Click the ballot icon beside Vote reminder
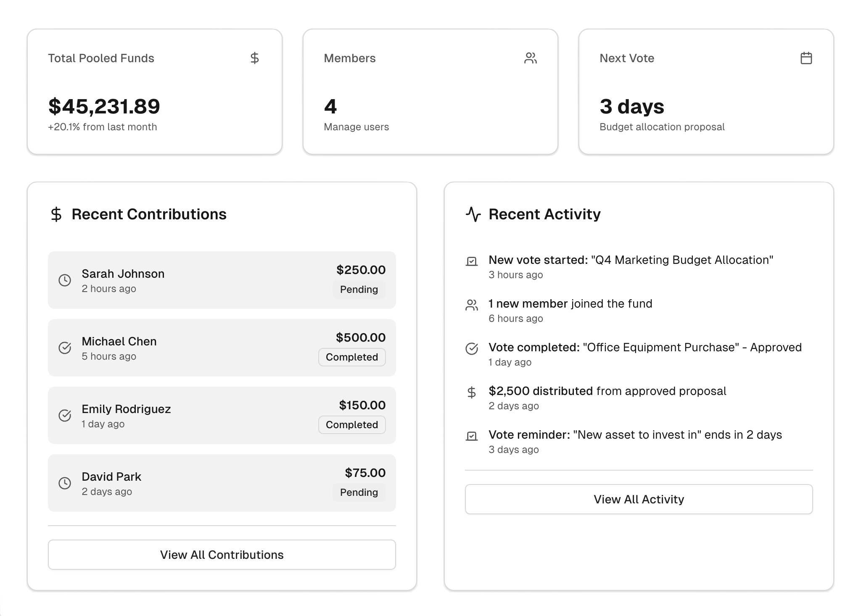The width and height of the screenshot is (861, 616). [472, 436]
